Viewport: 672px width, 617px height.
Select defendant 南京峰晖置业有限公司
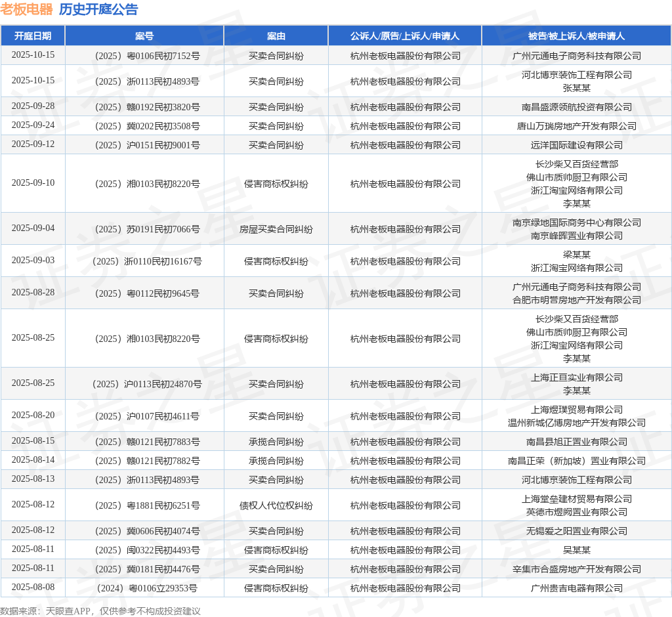(576, 236)
